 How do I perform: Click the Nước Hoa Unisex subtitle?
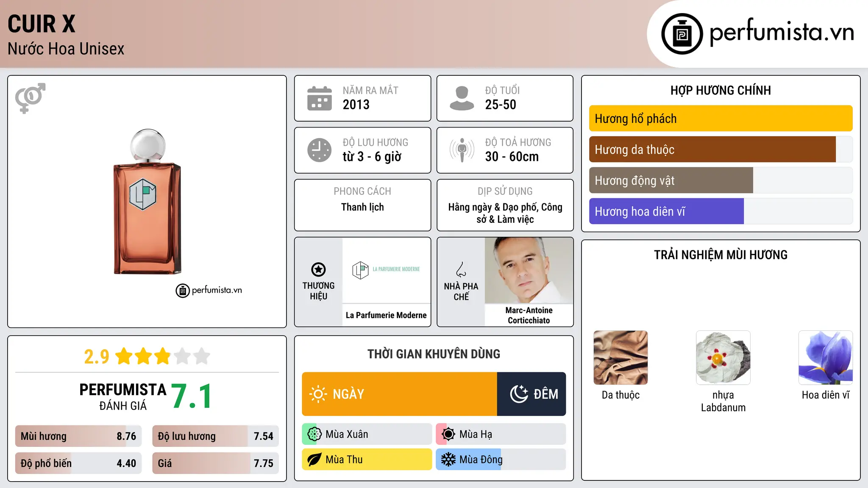[x=66, y=49]
